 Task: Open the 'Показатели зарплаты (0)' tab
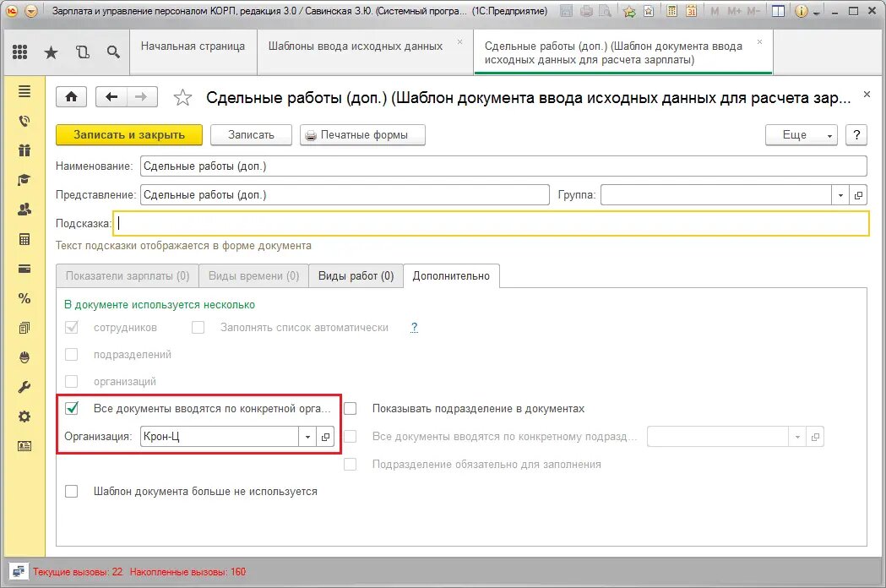click(x=128, y=276)
